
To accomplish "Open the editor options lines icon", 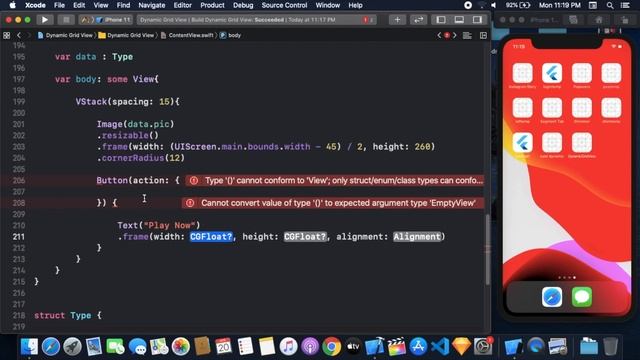I will pos(467,36).
